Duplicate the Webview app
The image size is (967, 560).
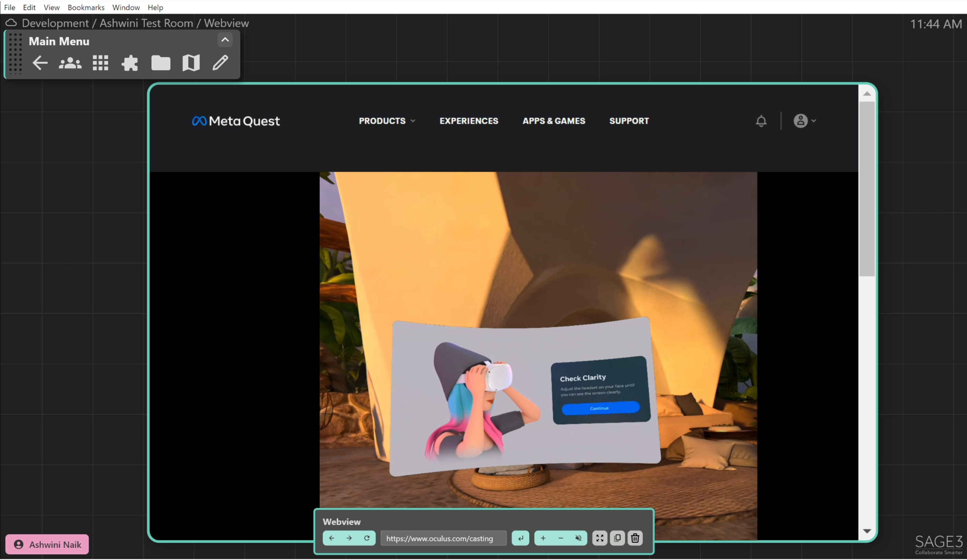point(618,538)
